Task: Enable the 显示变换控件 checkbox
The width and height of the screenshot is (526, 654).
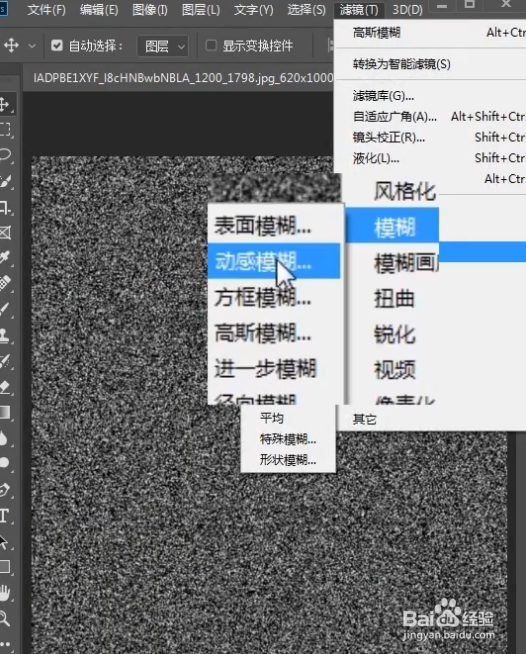Action: point(211,45)
